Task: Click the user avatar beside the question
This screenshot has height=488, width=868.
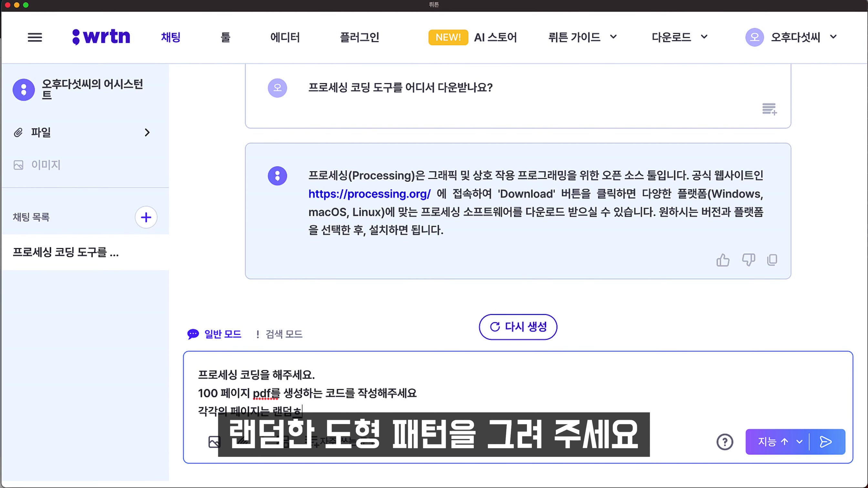Action: point(277,88)
